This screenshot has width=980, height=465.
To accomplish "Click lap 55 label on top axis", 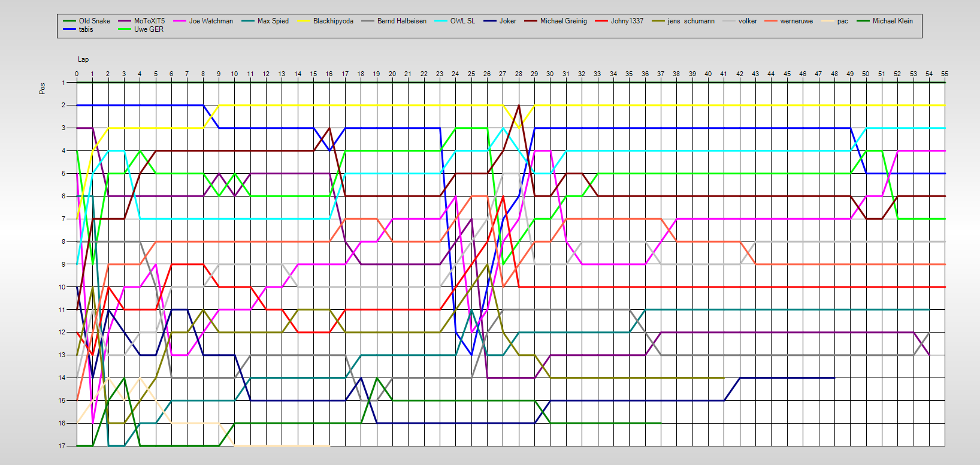I will (945, 74).
